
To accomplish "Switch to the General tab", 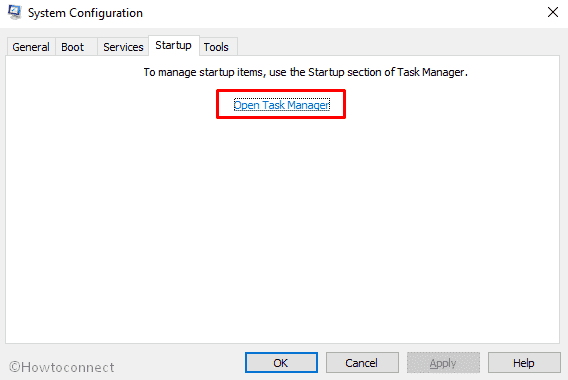I will point(31,47).
